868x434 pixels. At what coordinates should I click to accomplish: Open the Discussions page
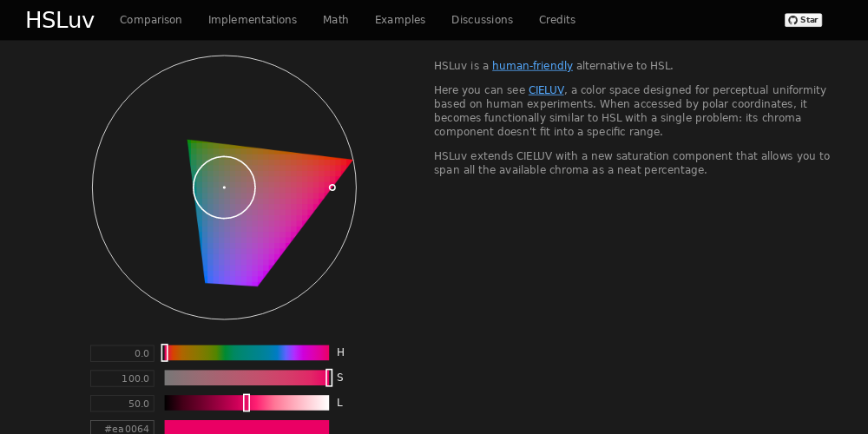pyautogui.click(x=482, y=20)
